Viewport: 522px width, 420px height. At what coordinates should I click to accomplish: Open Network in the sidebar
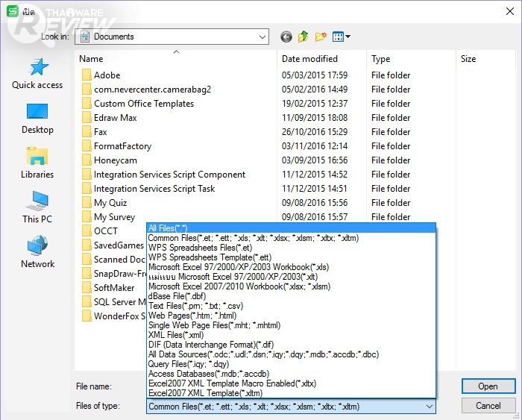[x=37, y=253]
